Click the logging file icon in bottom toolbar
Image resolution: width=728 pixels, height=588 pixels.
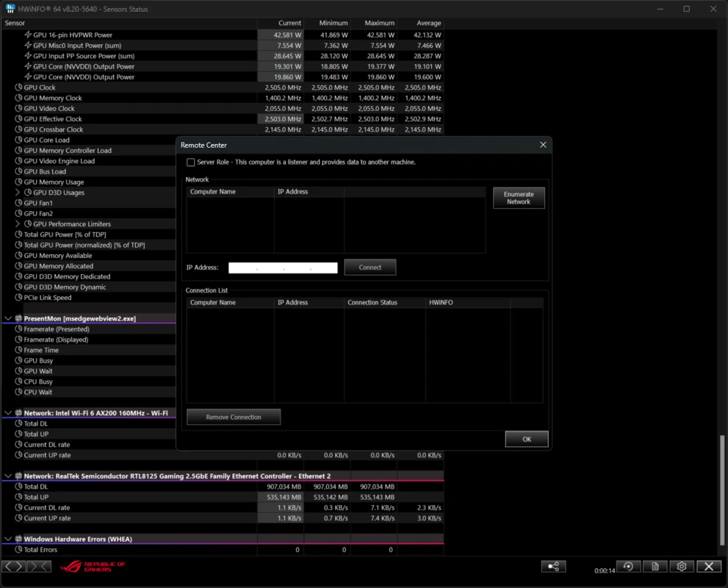[655, 566]
